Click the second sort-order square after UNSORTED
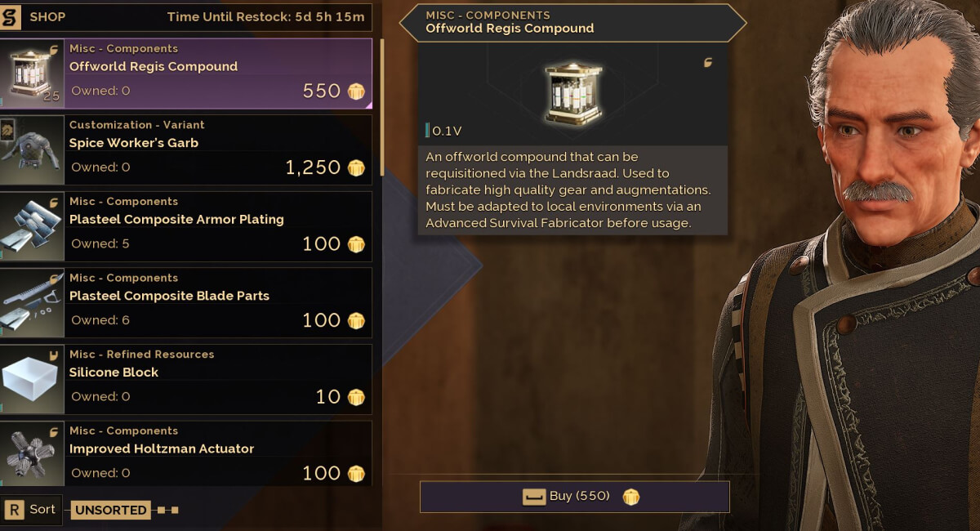The image size is (980, 531). pyautogui.click(x=175, y=510)
